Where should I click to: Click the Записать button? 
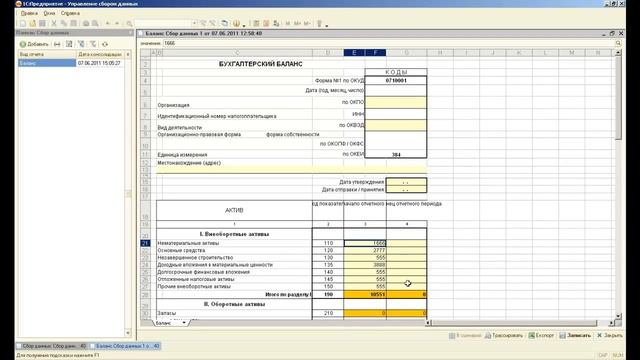(575, 336)
